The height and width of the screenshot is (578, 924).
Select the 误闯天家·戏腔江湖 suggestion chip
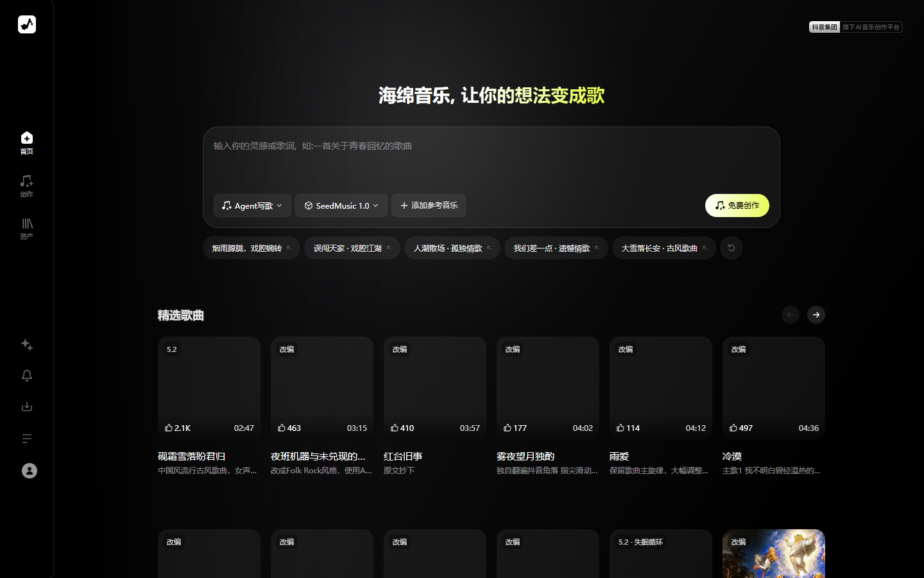[352, 248]
